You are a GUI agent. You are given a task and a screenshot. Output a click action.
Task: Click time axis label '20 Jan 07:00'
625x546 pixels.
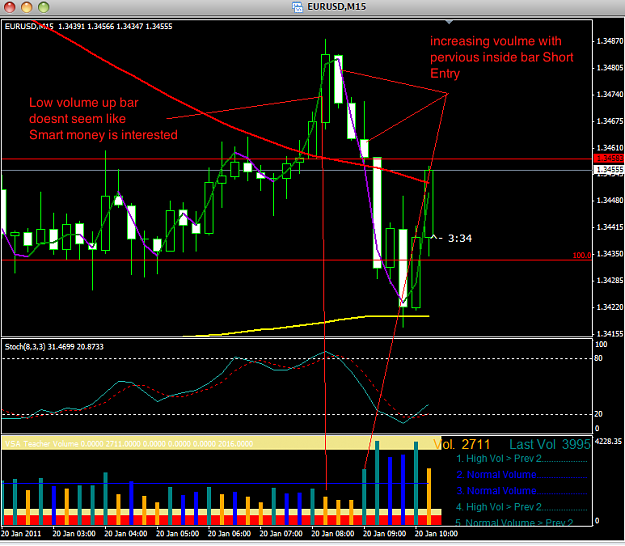[281, 533]
